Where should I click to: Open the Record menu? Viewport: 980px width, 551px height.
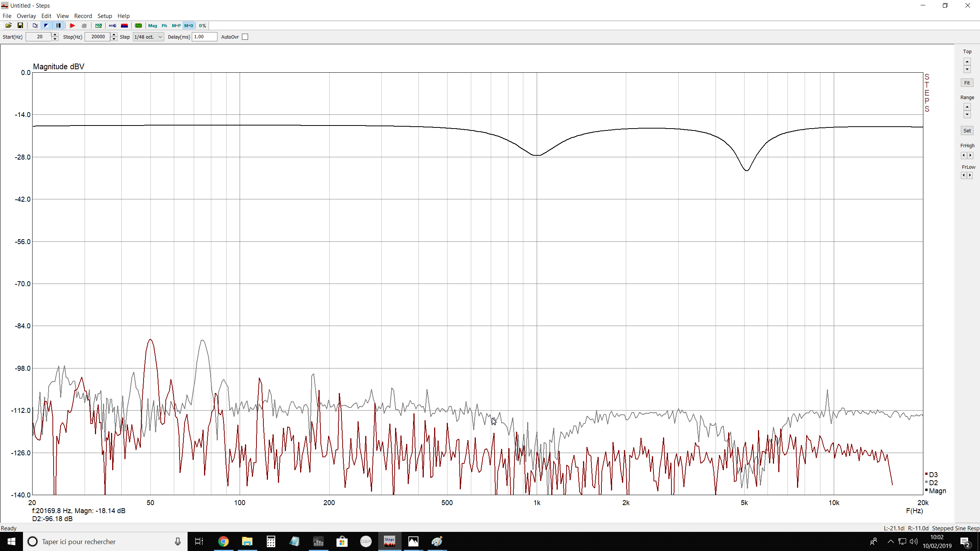(x=83, y=16)
